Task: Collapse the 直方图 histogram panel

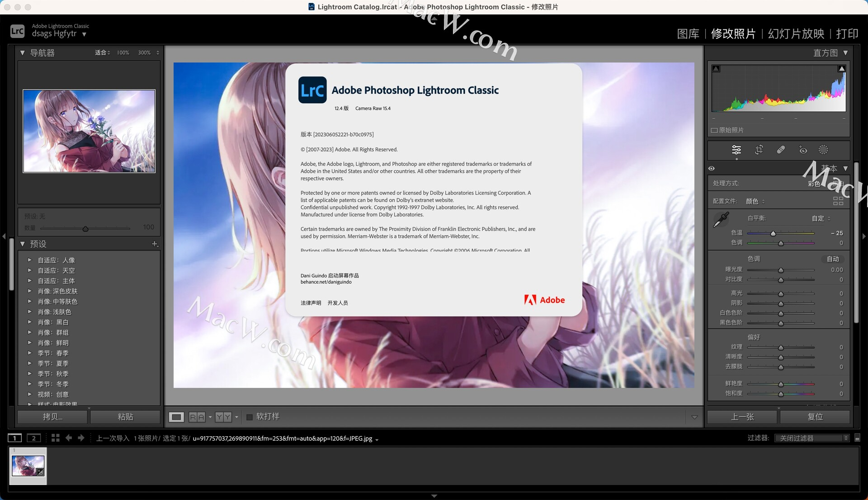Action: (x=845, y=53)
